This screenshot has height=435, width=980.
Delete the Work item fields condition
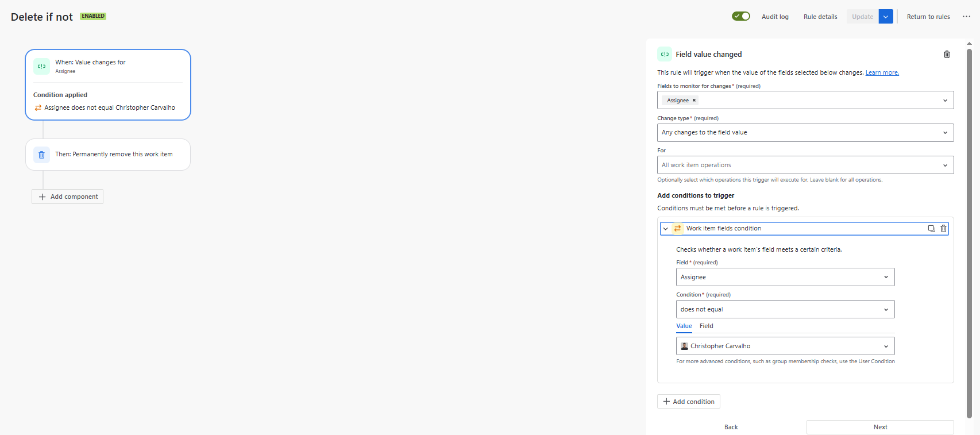pos(943,229)
